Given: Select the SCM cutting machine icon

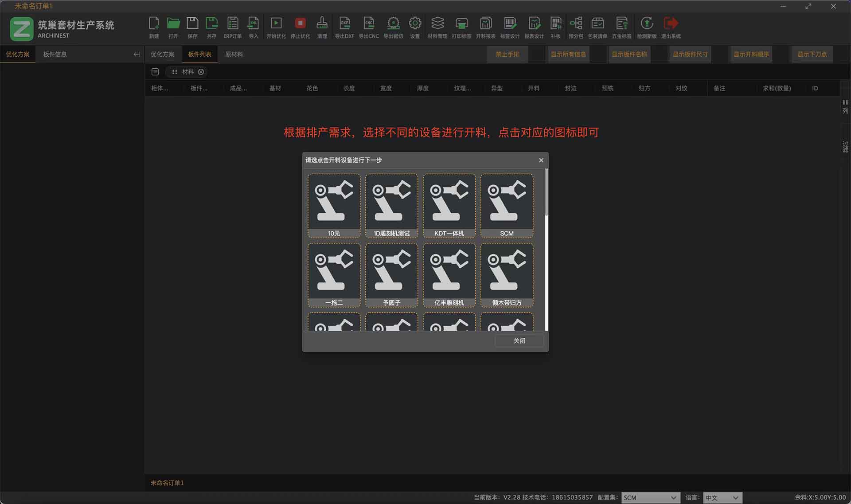Looking at the screenshot, I should (507, 205).
